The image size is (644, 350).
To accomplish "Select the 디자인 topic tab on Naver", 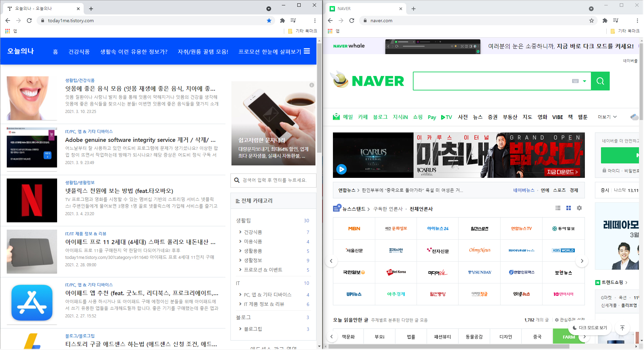I will (506, 337).
